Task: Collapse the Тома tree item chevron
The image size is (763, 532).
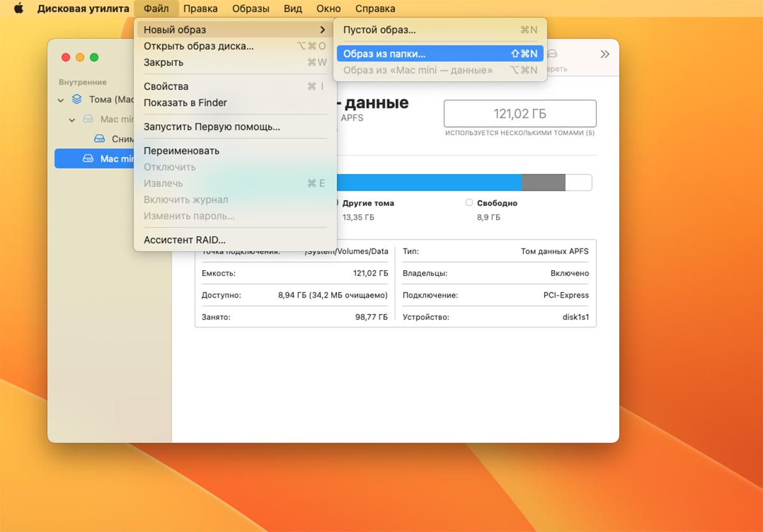Action: pos(61,100)
